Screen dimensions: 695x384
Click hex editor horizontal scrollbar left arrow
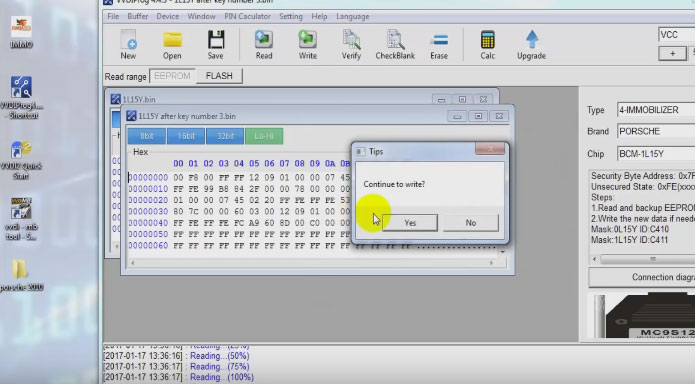(132, 263)
